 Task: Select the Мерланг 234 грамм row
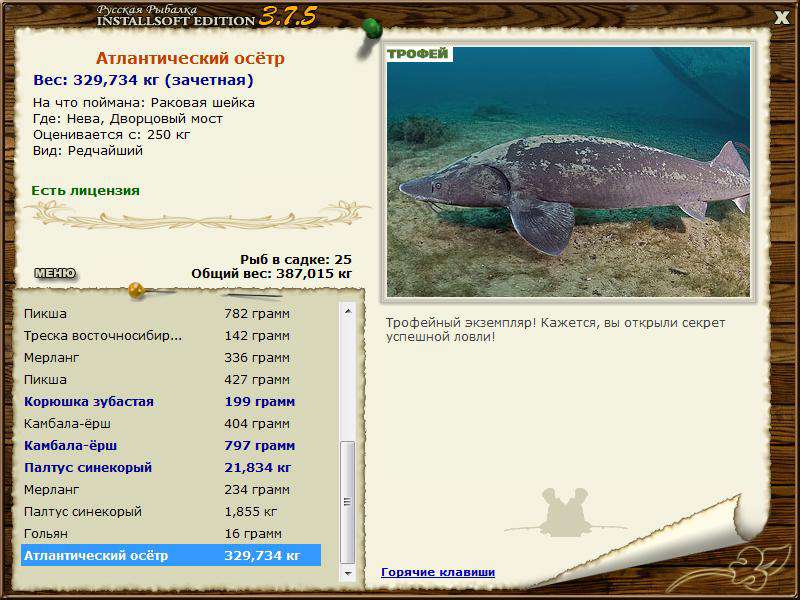pyautogui.click(x=171, y=489)
